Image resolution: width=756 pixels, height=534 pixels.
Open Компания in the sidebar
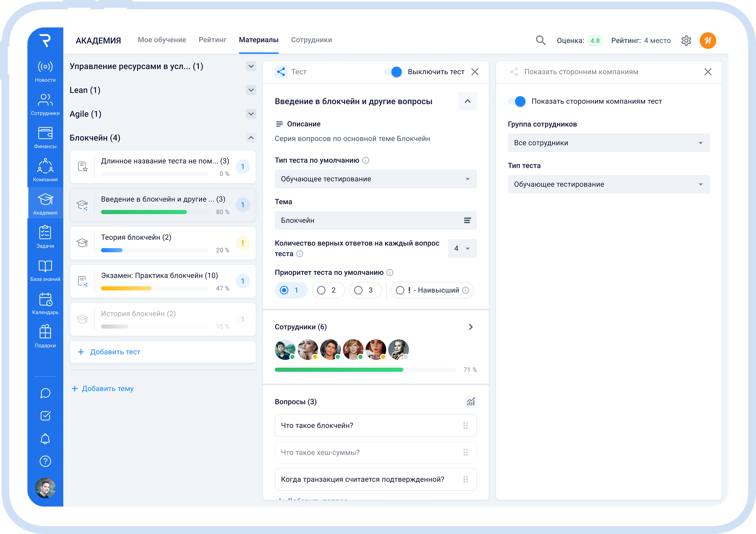[45, 170]
